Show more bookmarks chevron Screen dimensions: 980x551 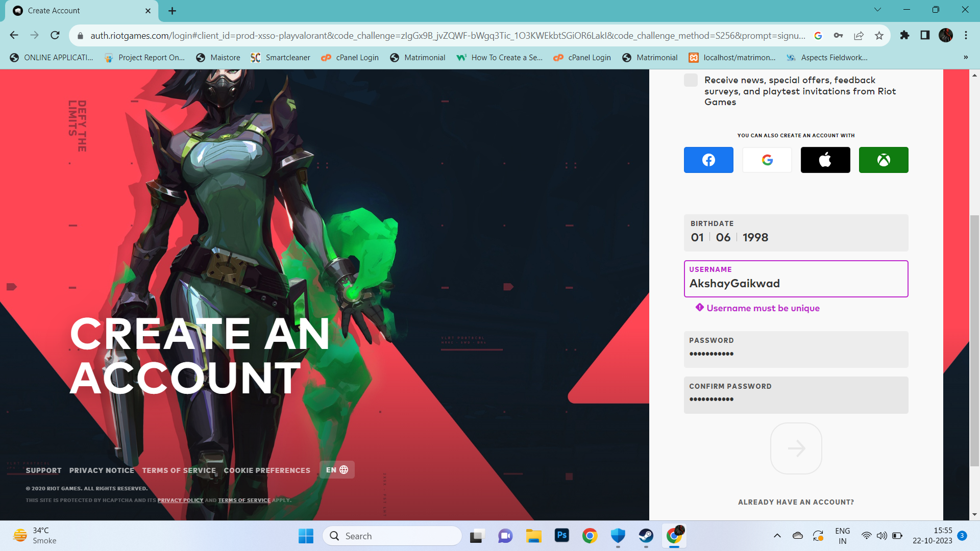point(966,57)
